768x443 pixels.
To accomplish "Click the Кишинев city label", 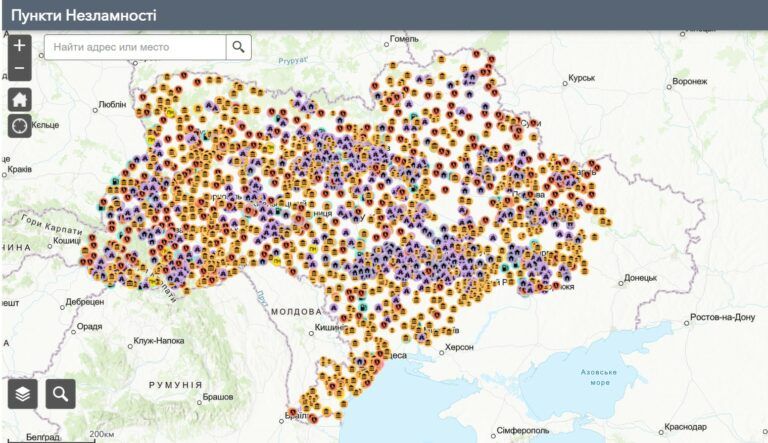I will 331,327.
